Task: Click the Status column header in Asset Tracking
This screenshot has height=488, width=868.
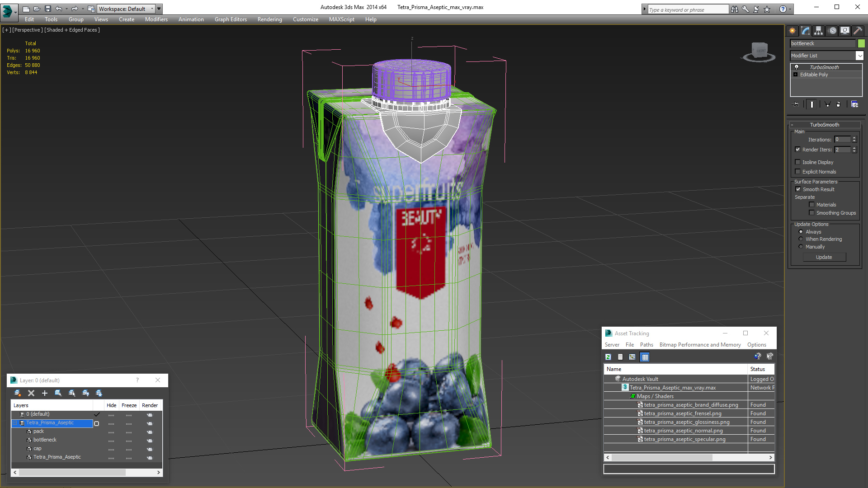Action: coord(761,369)
